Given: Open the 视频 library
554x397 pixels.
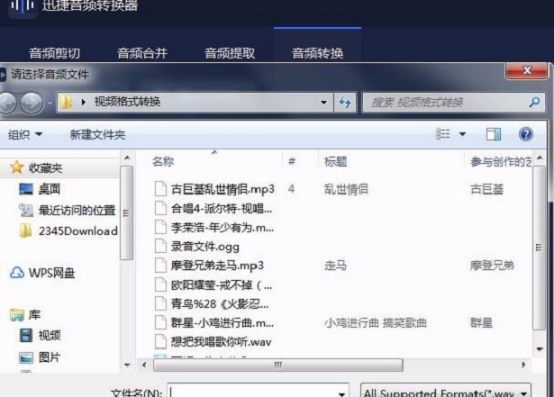Looking at the screenshot, I should click(49, 335).
